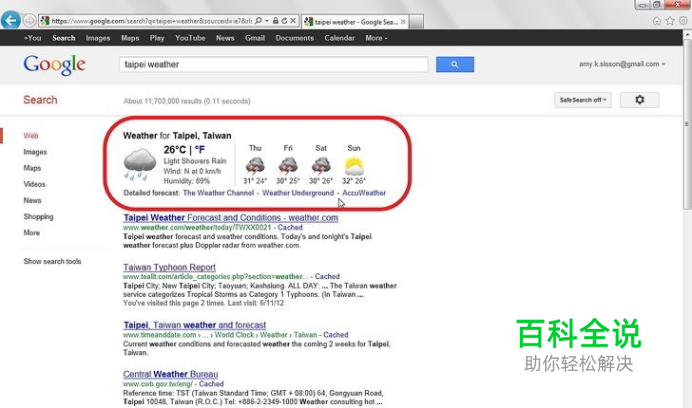The height and width of the screenshot is (408, 692).
Task: Switch temperature to °F
Action: [200, 150]
